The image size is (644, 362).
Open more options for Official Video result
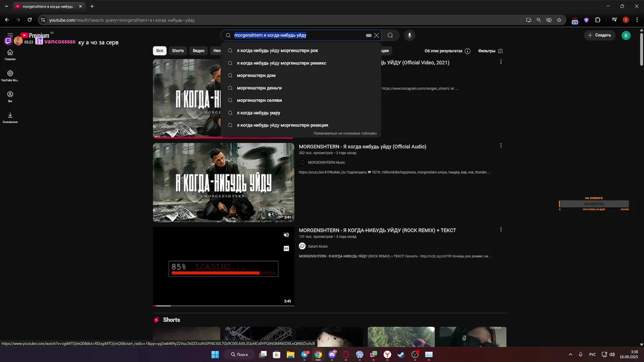click(x=501, y=62)
